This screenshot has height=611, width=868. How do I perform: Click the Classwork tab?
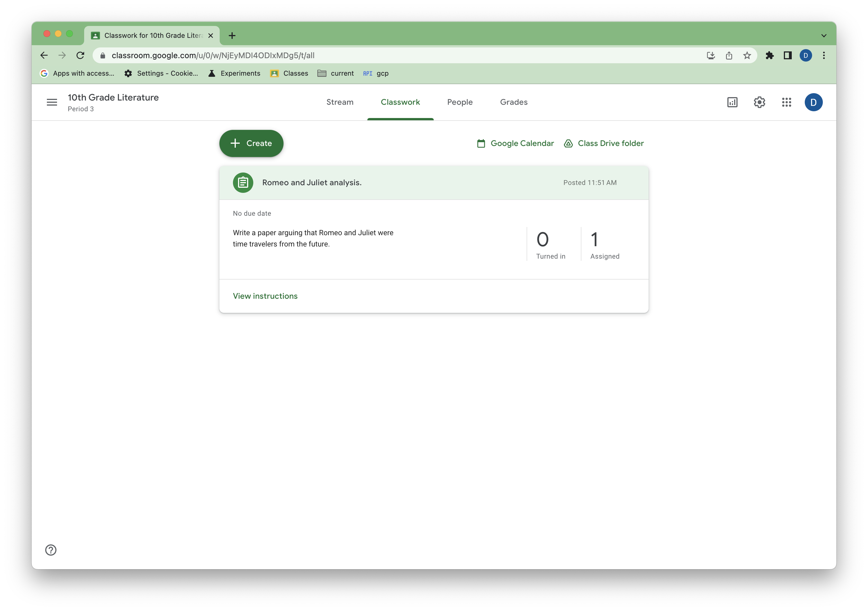click(400, 102)
